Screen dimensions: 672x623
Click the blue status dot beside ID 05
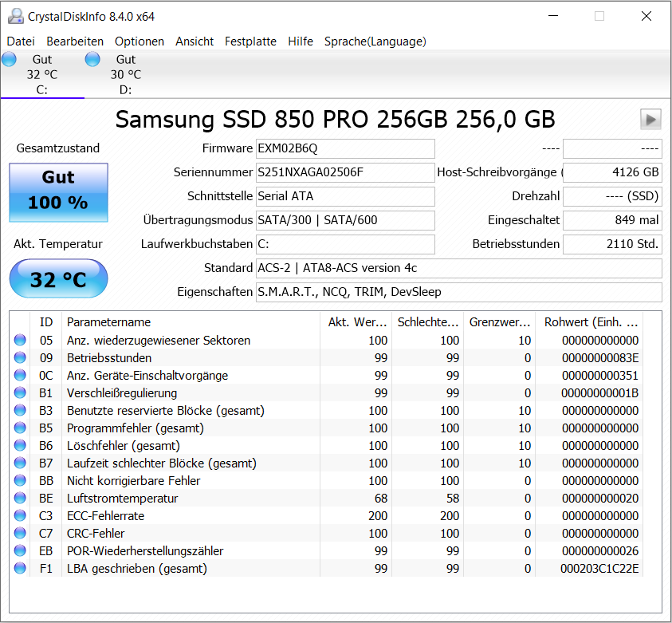(x=19, y=340)
